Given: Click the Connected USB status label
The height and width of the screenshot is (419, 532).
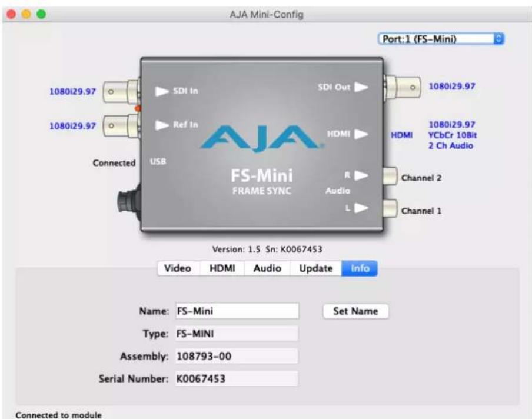Looking at the screenshot, I should [114, 163].
